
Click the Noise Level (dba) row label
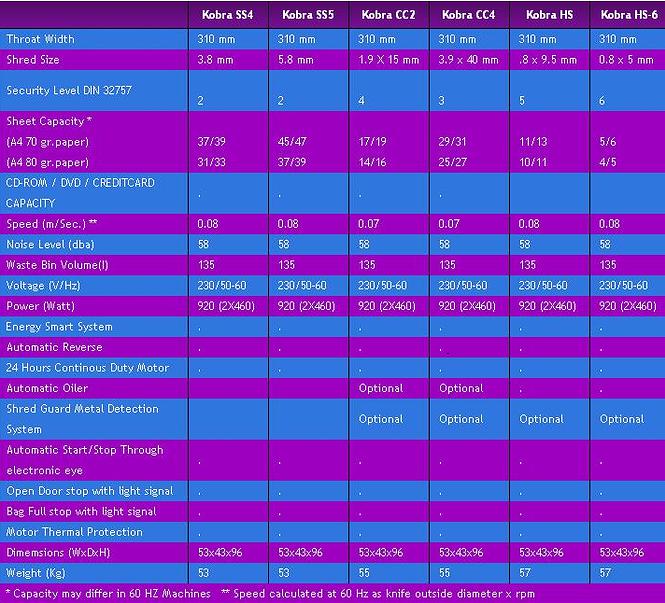tap(51, 244)
